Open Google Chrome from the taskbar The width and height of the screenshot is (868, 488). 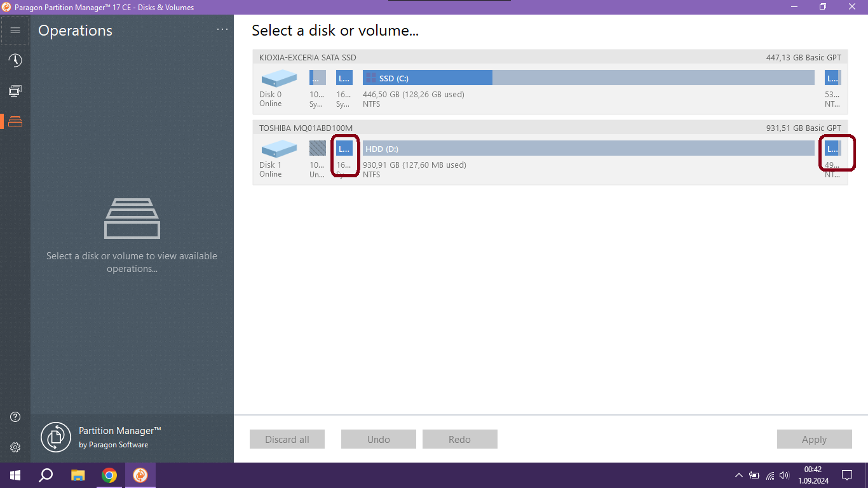pos(109,475)
